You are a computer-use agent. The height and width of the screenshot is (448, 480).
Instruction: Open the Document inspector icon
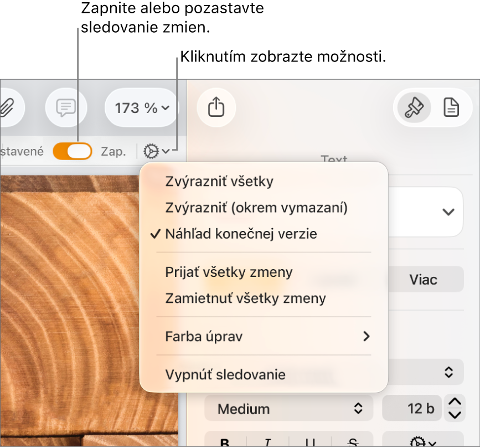point(451,108)
